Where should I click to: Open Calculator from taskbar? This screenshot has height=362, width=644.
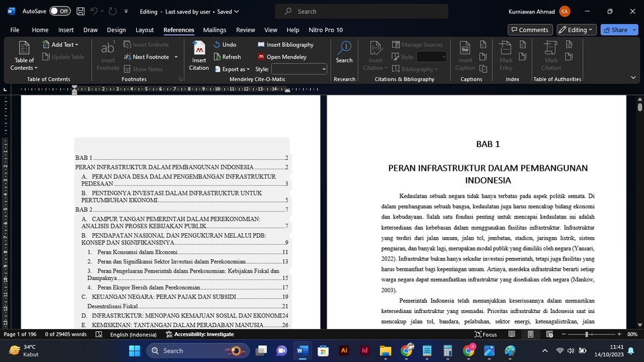[447, 351]
